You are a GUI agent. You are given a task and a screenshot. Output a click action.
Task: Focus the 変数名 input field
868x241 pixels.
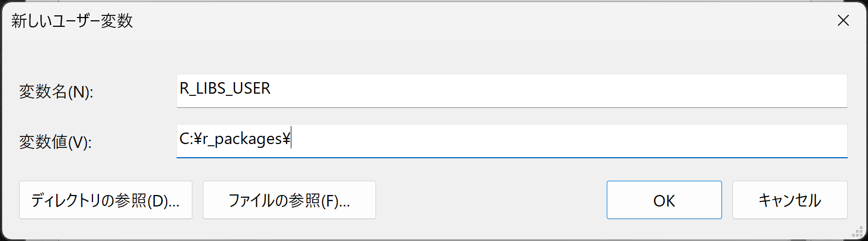point(512,91)
